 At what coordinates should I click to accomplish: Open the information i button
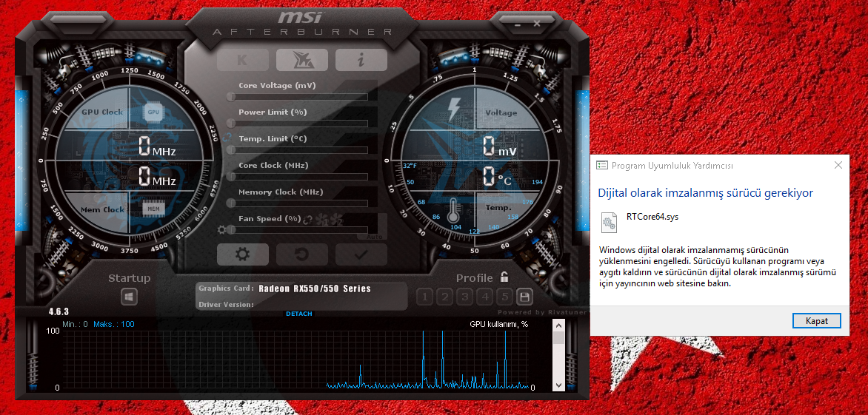[x=361, y=60]
